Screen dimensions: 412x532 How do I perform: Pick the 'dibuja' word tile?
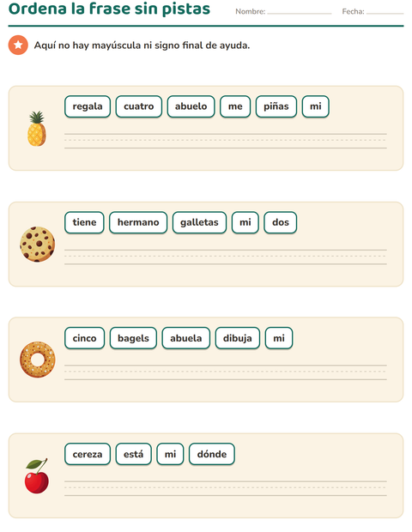pyautogui.click(x=238, y=338)
